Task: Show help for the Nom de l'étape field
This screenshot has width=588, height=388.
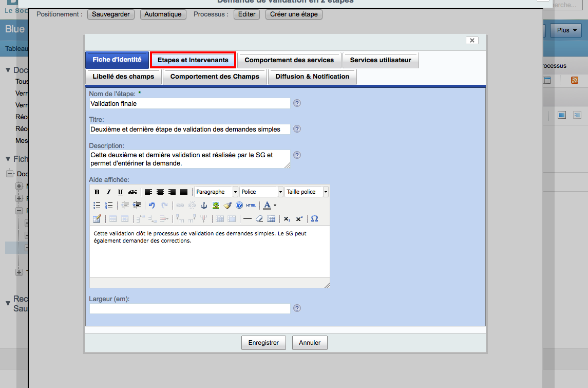Action: (297, 103)
